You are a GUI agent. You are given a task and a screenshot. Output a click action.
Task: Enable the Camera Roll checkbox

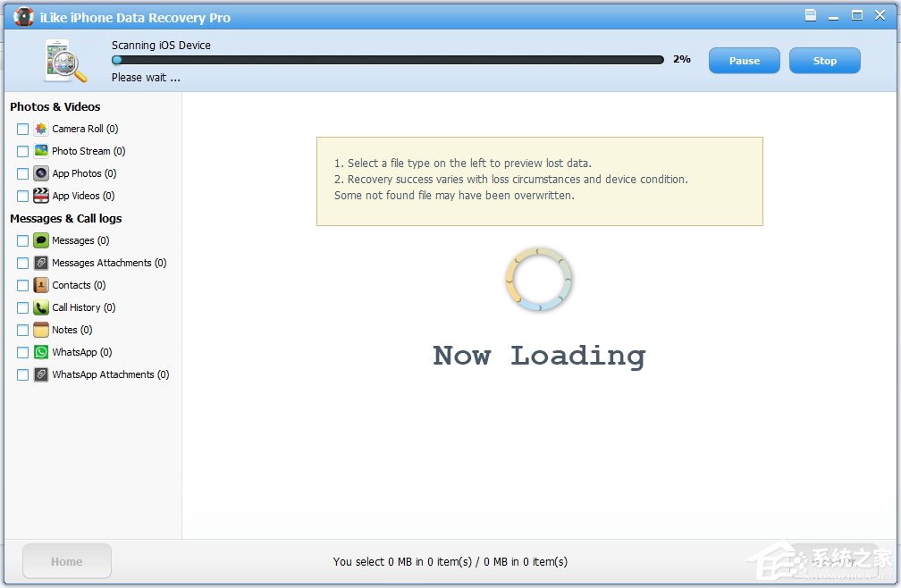pyautogui.click(x=21, y=129)
